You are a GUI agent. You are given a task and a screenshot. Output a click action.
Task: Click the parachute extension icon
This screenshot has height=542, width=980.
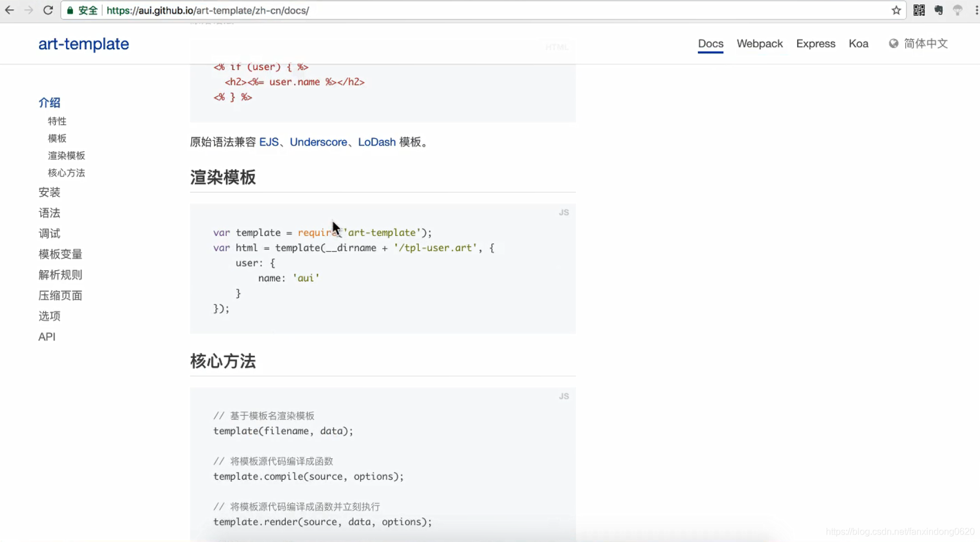coord(957,10)
